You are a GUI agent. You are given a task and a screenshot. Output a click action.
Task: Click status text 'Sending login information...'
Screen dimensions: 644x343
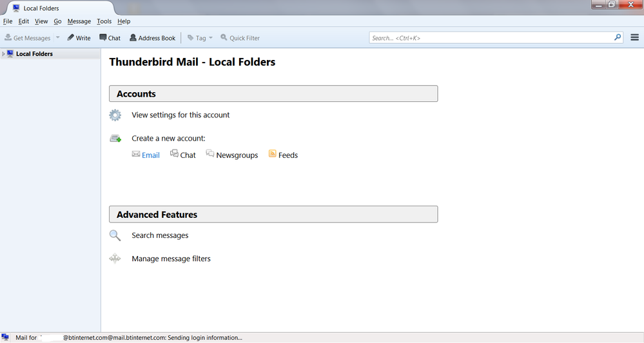205,338
